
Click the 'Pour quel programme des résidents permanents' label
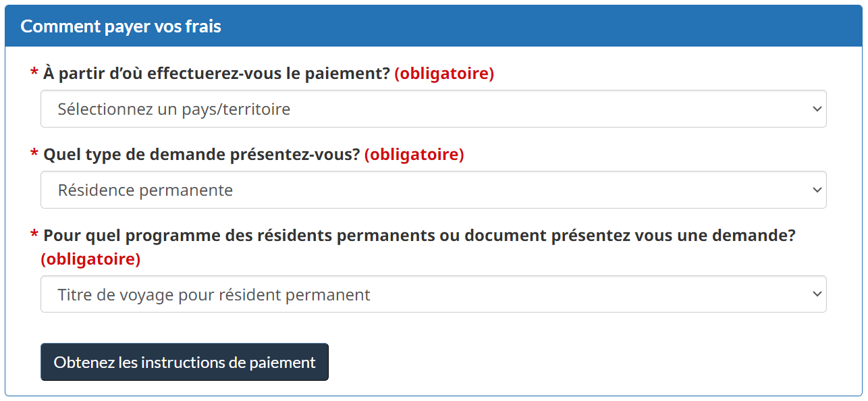(x=419, y=236)
